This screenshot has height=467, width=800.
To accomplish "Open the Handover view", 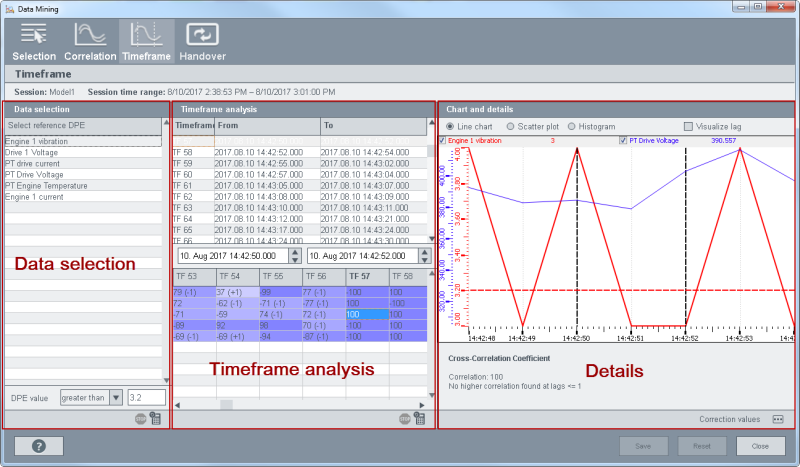I will (x=202, y=40).
